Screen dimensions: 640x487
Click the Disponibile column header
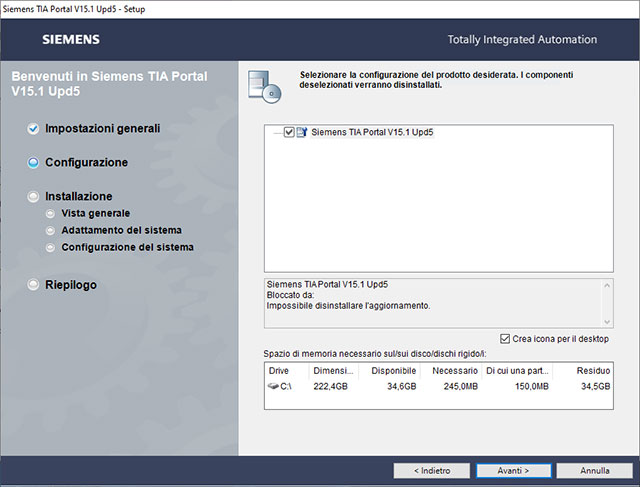(393, 370)
